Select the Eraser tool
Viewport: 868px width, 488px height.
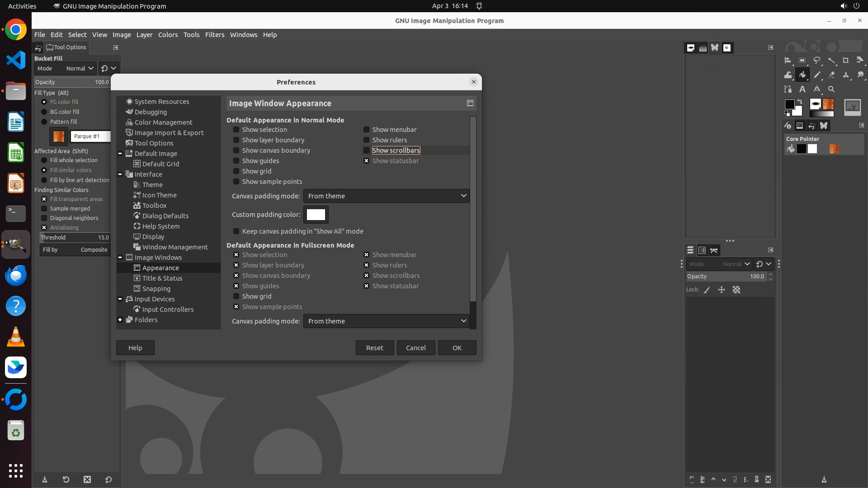831,75
